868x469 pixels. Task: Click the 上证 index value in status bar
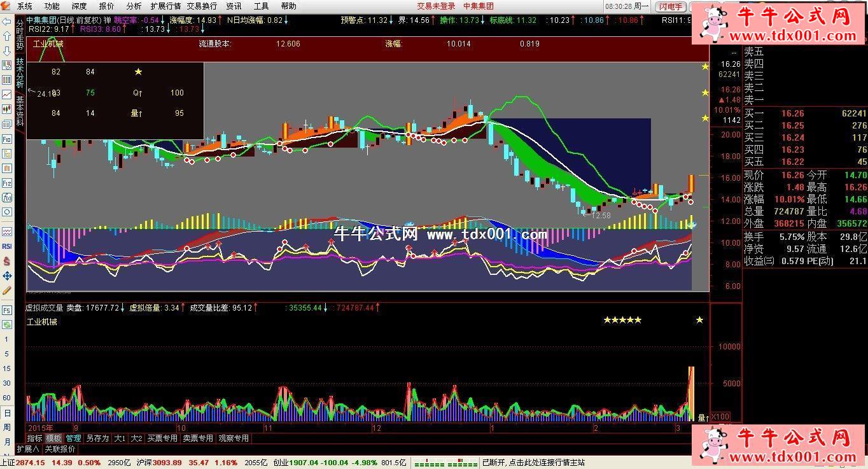(x=31, y=463)
